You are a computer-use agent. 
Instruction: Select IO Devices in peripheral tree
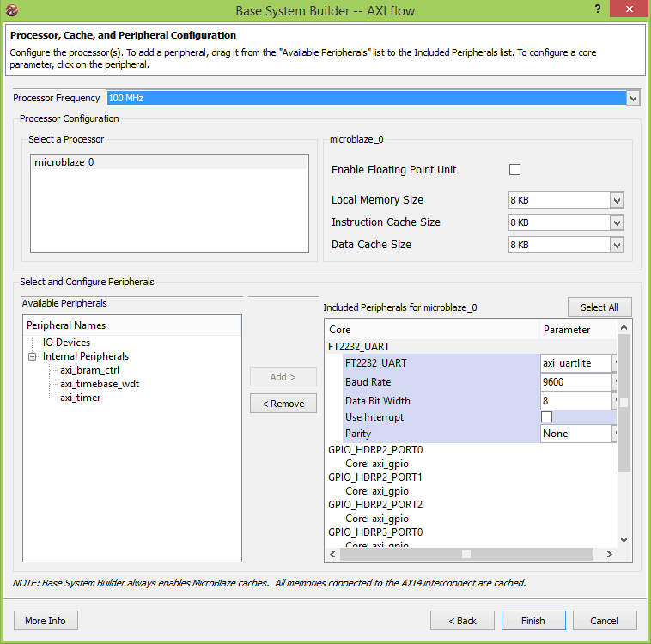point(66,343)
